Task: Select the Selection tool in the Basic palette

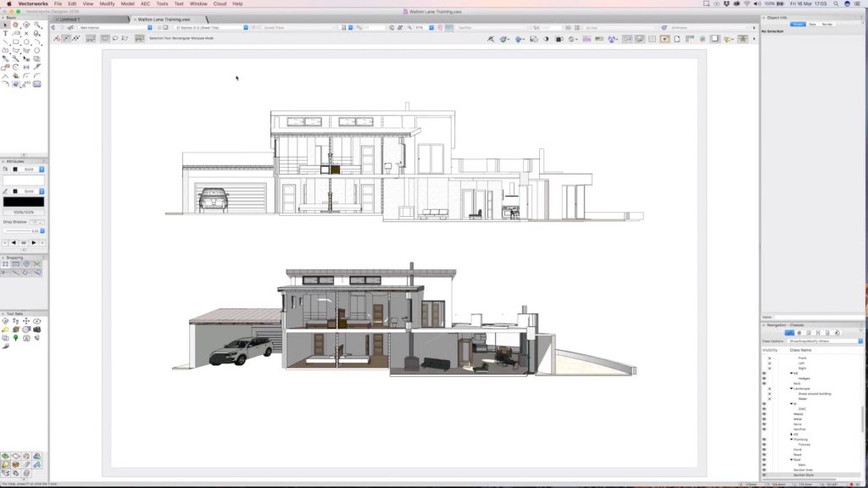Action: click(x=6, y=25)
